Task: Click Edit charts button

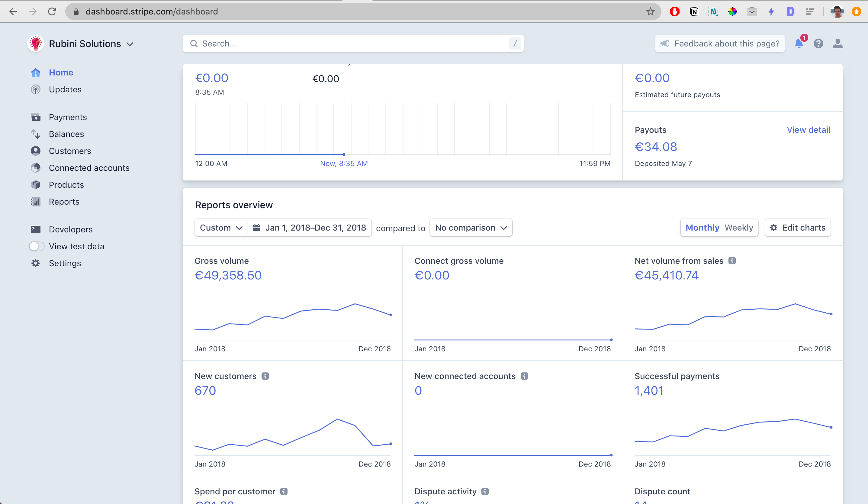Action: (798, 228)
